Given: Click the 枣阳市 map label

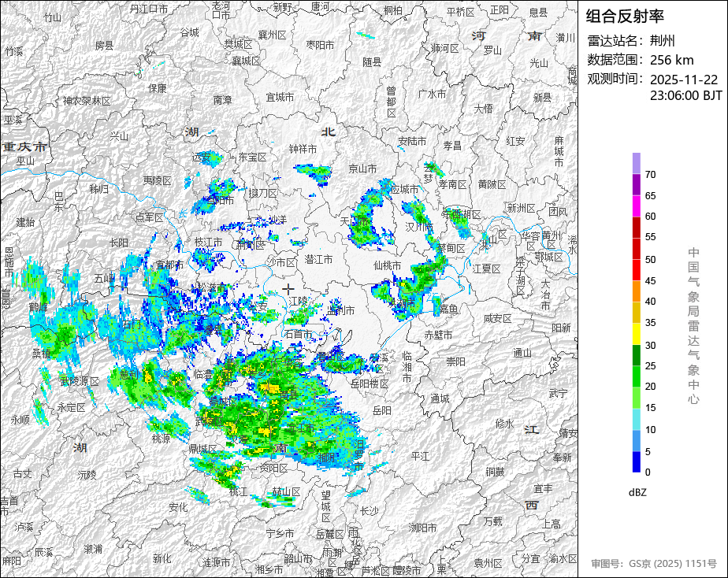Looking at the screenshot, I should coord(320,45).
